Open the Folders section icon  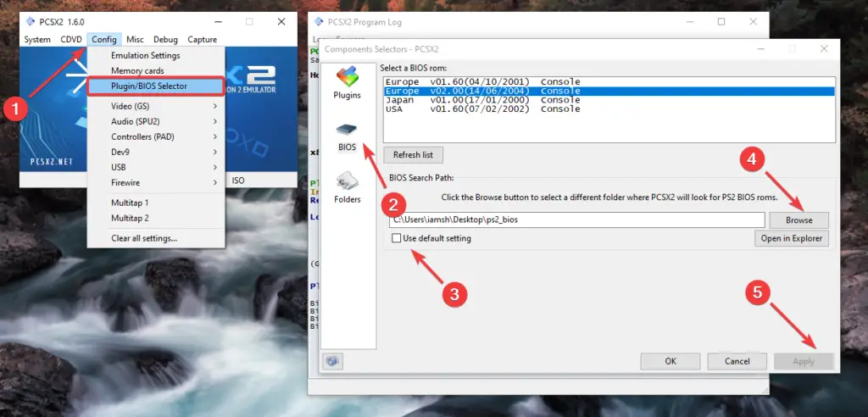(x=347, y=181)
